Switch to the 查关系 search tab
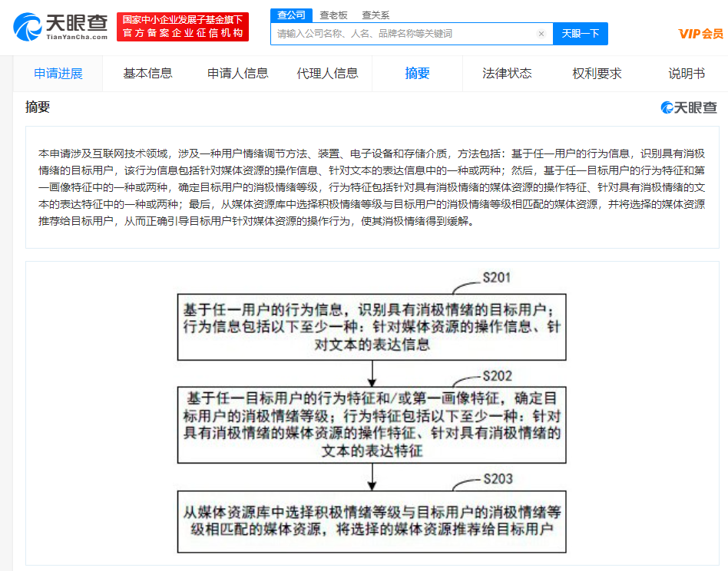Image resolution: width=728 pixels, height=571 pixels. pos(376,15)
